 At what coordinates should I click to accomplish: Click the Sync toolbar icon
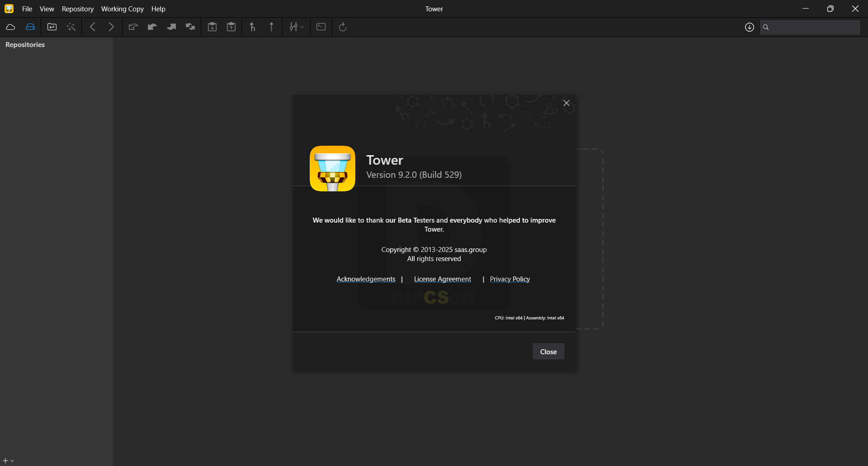click(190, 27)
